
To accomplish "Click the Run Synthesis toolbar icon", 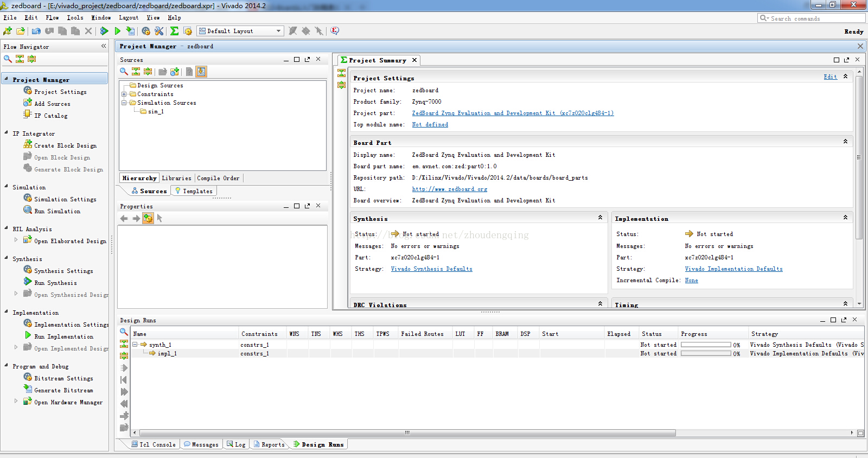I will coord(104,31).
